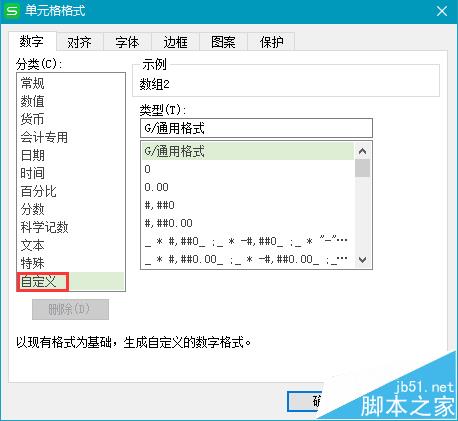This screenshot has height=421, width=458.
Task: Pick the 时间 category
Action: (x=71, y=173)
